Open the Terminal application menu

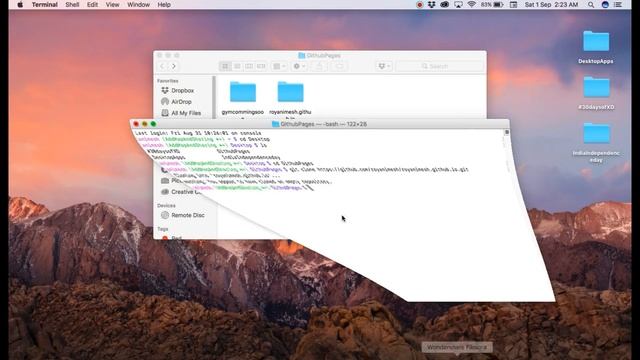pos(44,5)
